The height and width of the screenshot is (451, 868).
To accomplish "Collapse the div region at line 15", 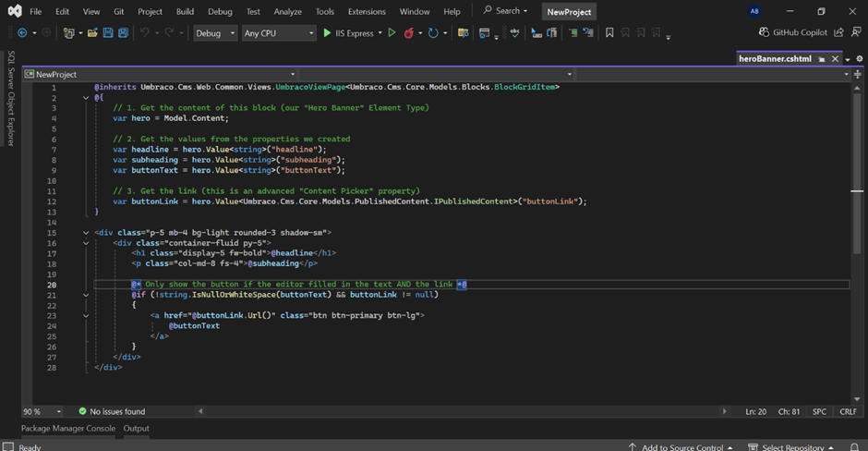I will click(85, 233).
